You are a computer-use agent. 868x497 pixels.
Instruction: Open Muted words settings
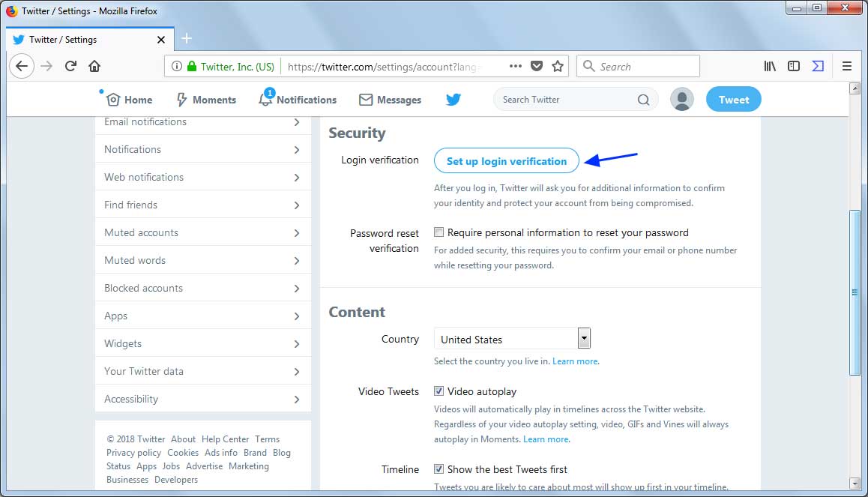tap(202, 259)
